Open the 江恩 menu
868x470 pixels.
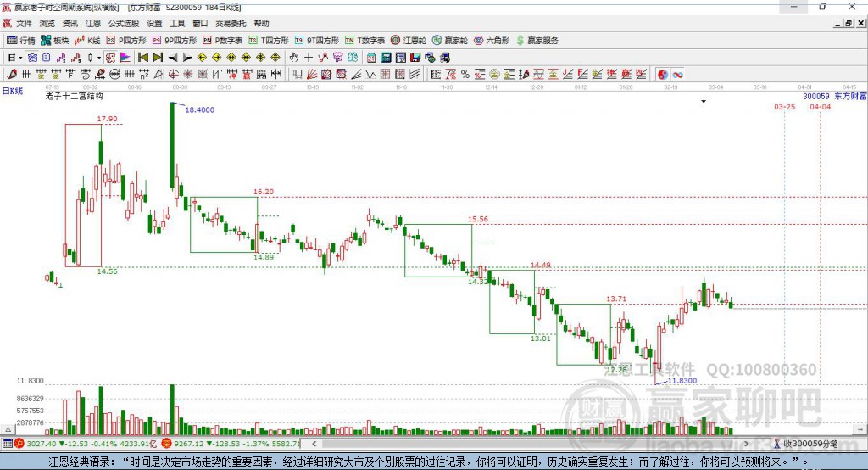(x=93, y=23)
